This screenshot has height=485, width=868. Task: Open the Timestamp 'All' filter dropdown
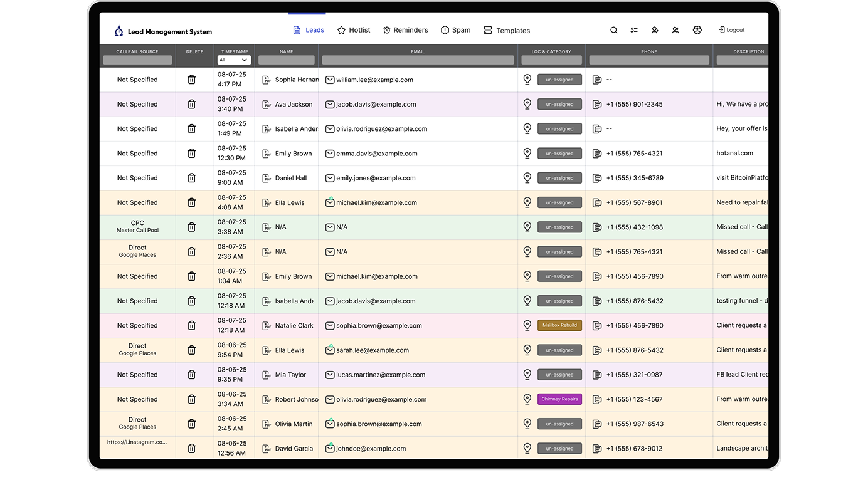coord(234,60)
